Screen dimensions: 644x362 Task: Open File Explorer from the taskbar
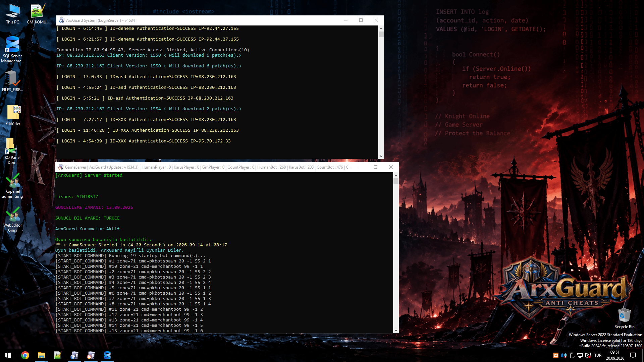tap(41, 355)
